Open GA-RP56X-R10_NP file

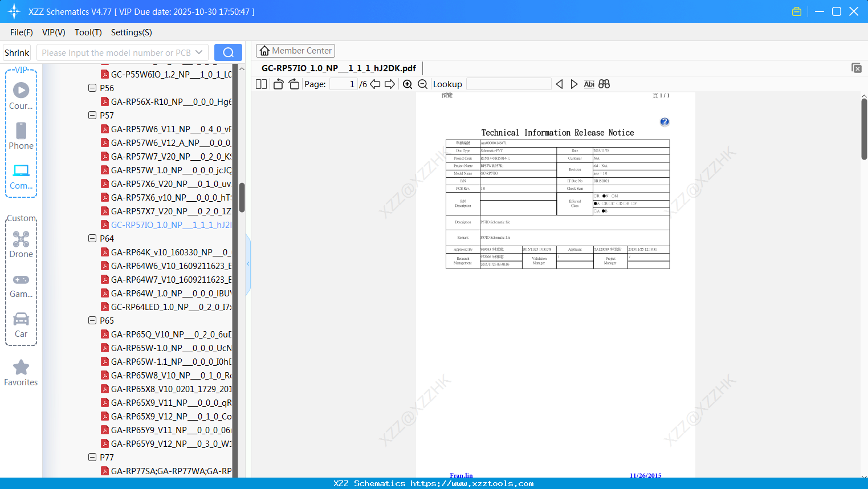pyautogui.click(x=166, y=102)
